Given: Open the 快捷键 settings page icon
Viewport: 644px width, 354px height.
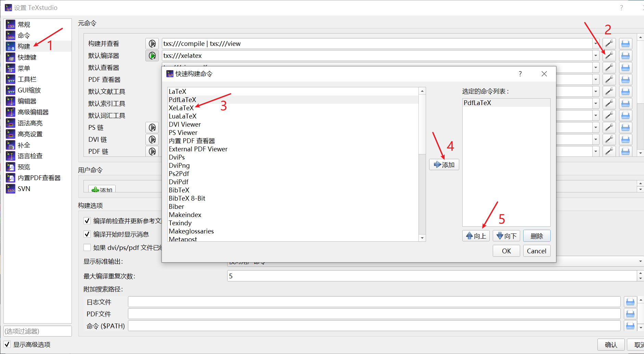Looking at the screenshot, I should pos(11,57).
